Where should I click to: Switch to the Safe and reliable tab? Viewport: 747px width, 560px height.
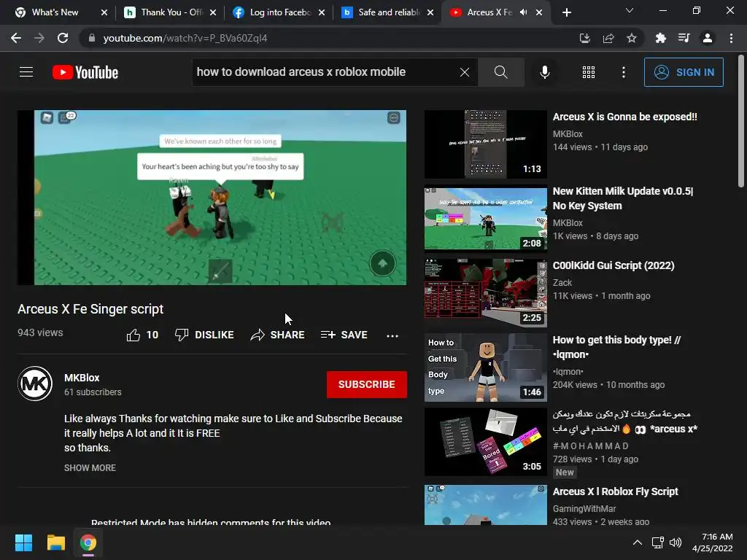[387, 12]
